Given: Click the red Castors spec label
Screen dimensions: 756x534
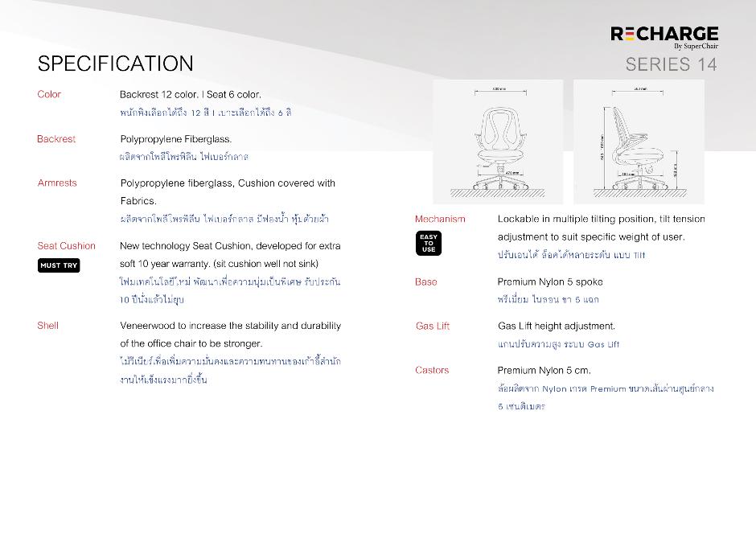Looking at the screenshot, I should pyautogui.click(x=432, y=371).
